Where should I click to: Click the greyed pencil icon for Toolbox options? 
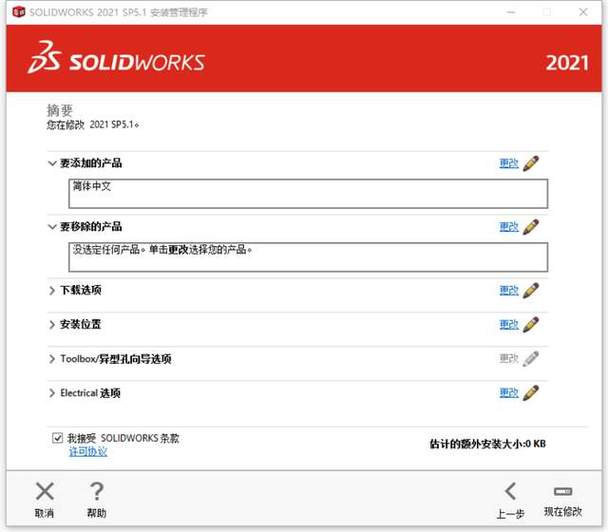coord(530,359)
